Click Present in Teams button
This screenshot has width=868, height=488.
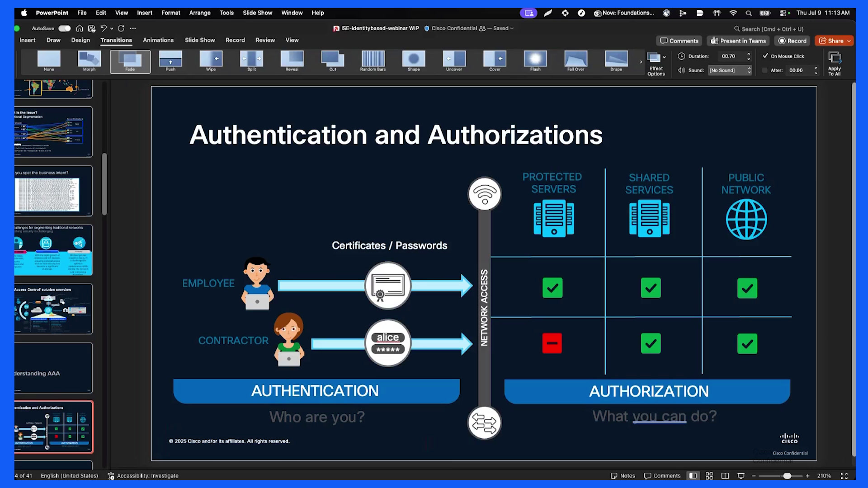(738, 41)
